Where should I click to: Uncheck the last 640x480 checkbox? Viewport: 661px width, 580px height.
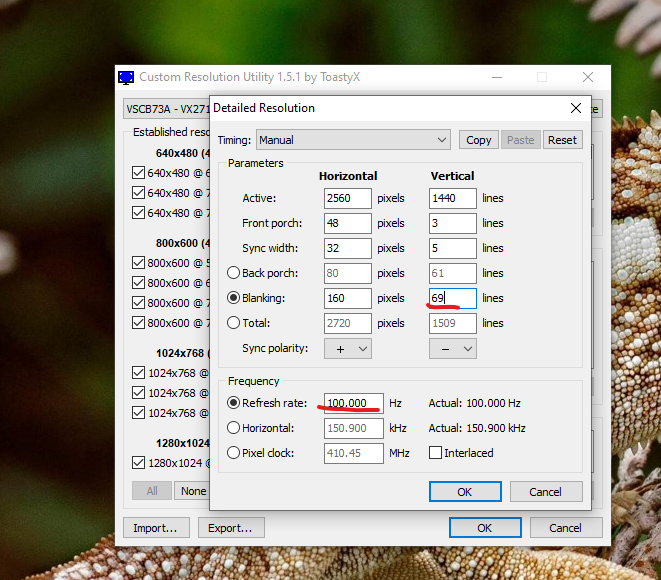coord(138,212)
